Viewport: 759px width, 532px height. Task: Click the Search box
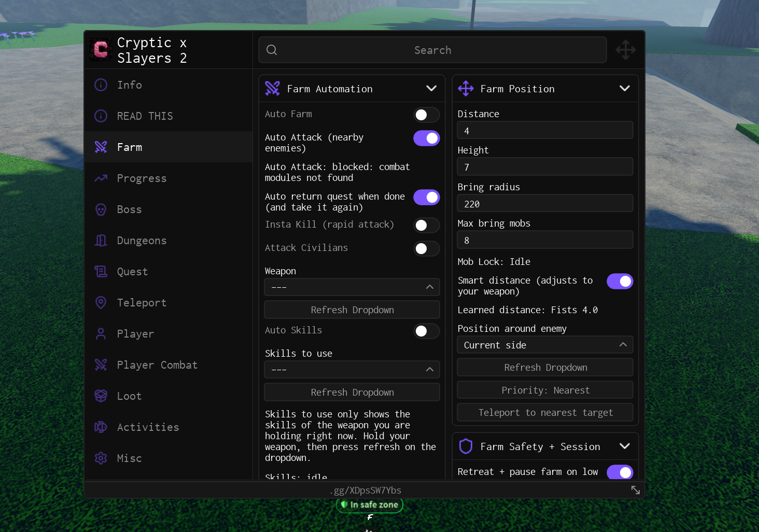432,50
